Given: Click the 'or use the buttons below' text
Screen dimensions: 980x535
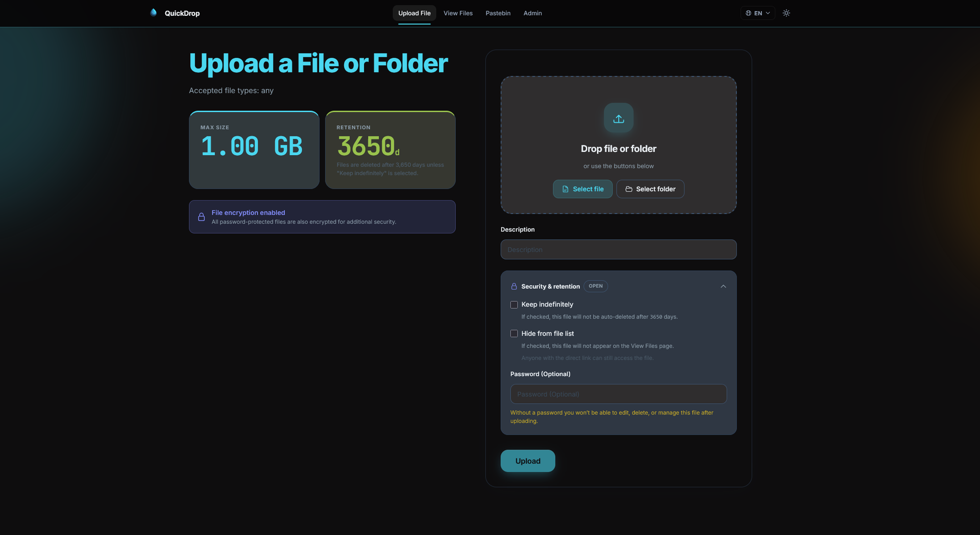Looking at the screenshot, I should point(619,166).
